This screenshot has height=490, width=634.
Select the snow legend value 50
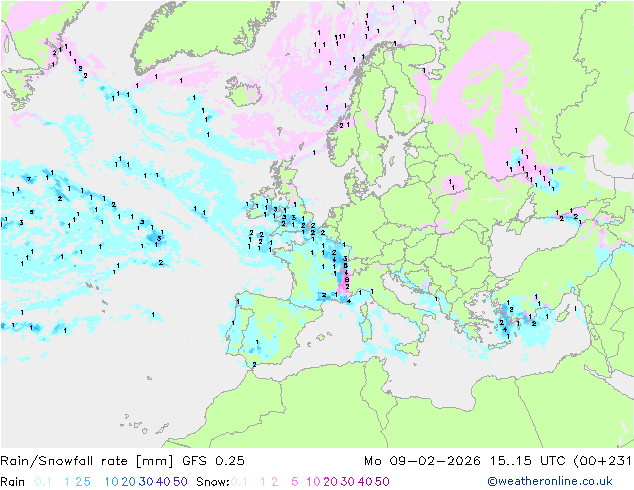383,482
